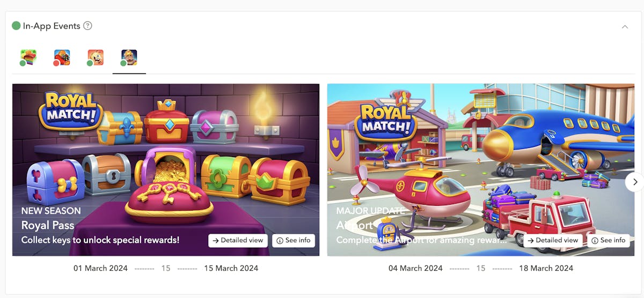This screenshot has width=644, height=298.
Task: Open Detailed view for Airport event
Action: (553, 240)
